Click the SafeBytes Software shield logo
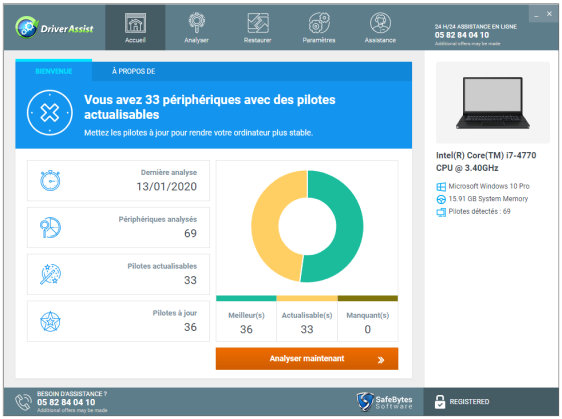 click(x=365, y=401)
